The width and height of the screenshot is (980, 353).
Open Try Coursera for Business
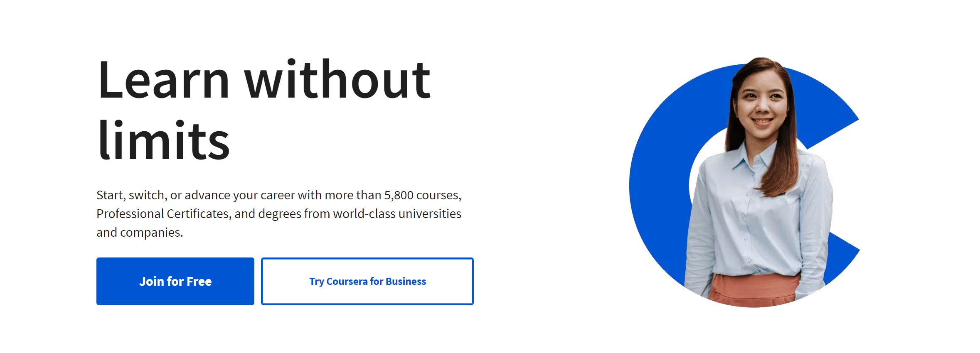point(367,281)
